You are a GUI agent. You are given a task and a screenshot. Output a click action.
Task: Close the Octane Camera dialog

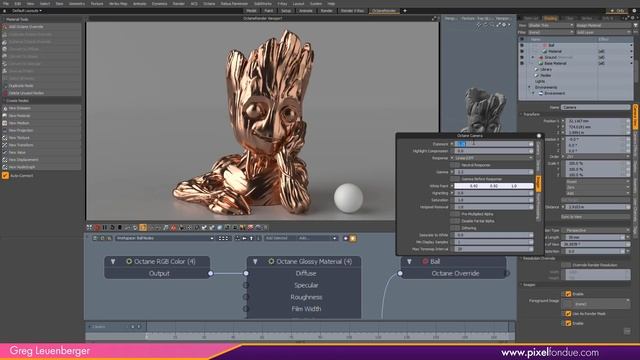(x=539, y=136)
